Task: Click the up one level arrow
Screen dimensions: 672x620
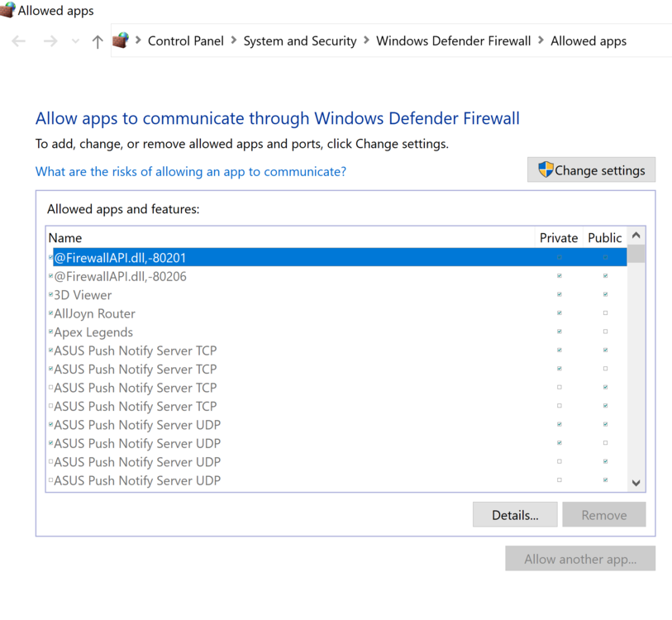Action: point(98,41)
